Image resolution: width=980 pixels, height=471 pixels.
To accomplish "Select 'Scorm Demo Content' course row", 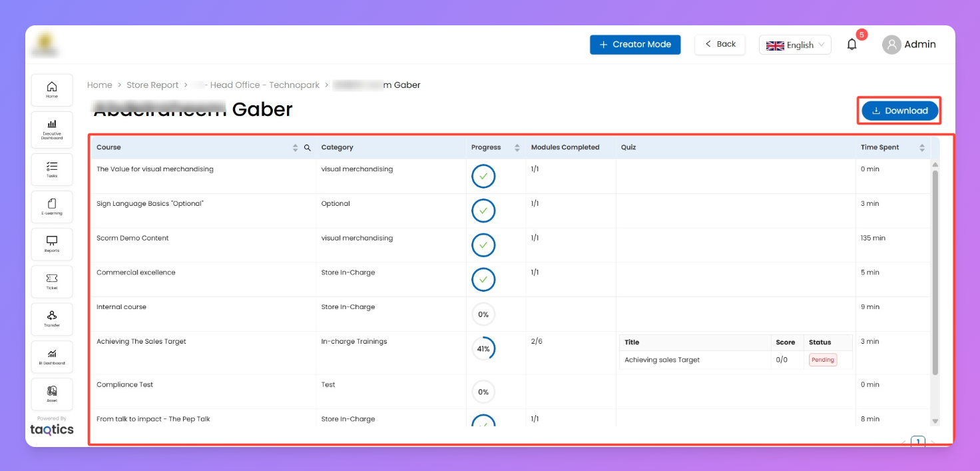I will coord(132,238).
